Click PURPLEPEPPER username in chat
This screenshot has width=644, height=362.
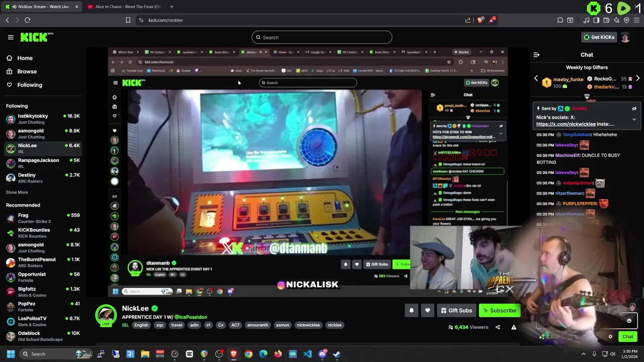coord(580,204)
